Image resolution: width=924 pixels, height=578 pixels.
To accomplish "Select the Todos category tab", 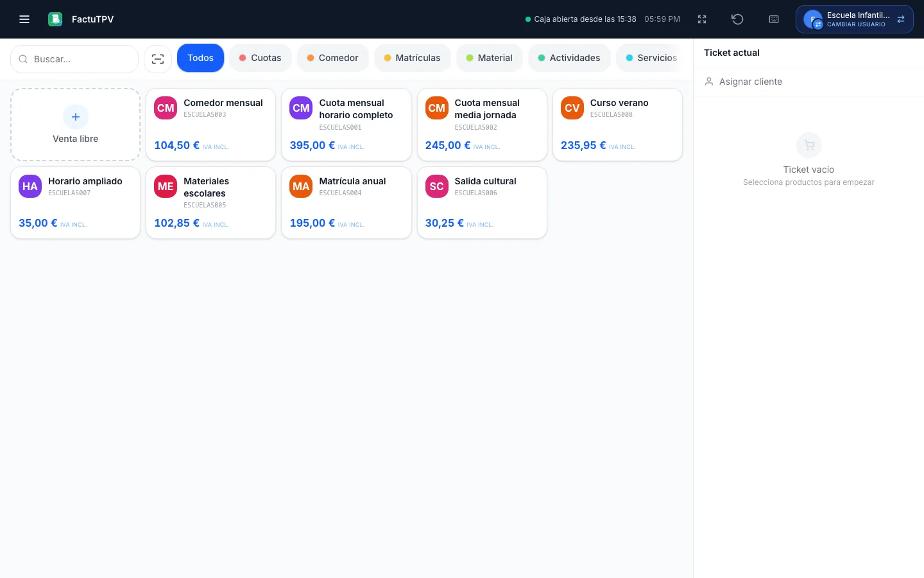I will pyautogui.click(x=200, y=58).
